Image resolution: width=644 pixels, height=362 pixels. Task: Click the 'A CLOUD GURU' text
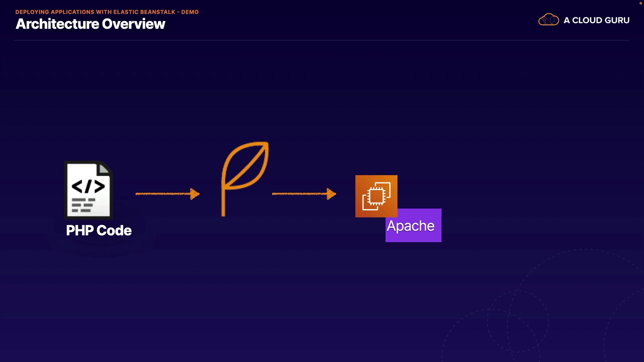click(x=596, y=20)
